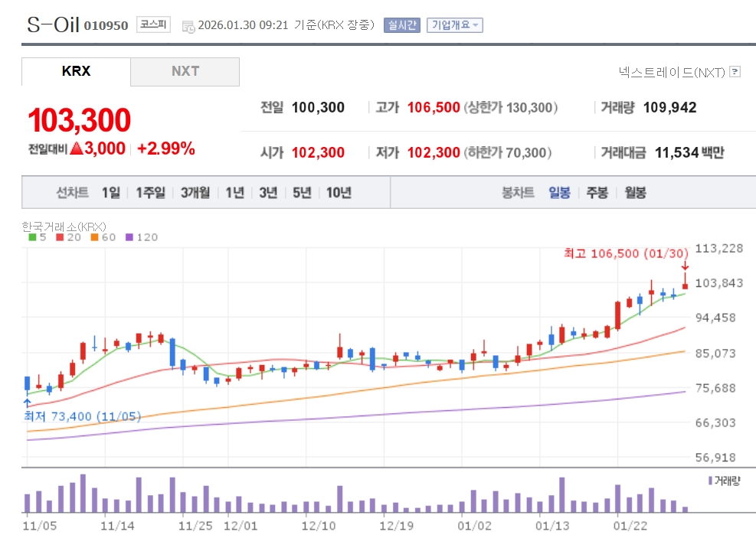Select the 일봉 daily candle chart
The width and height of the screenshot is (756, 551).
[559, 193]
